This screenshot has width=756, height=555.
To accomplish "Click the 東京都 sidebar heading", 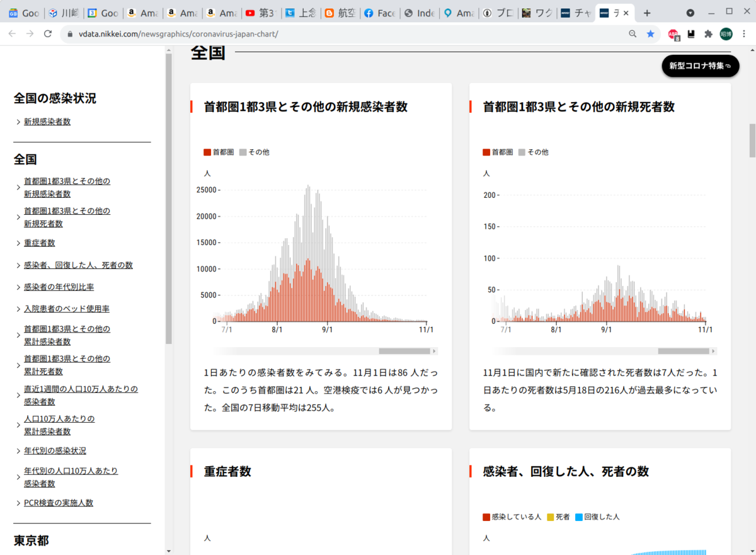I will [x=31, y=541].
